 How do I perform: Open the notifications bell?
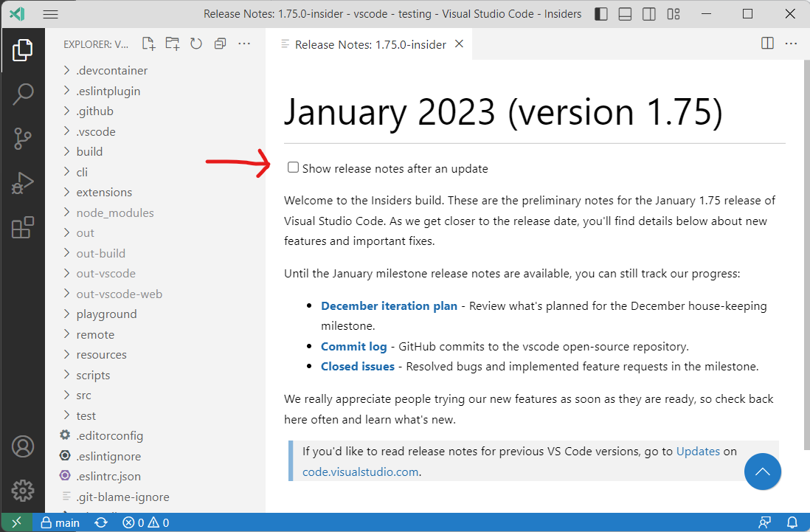[x=794, y=522]
